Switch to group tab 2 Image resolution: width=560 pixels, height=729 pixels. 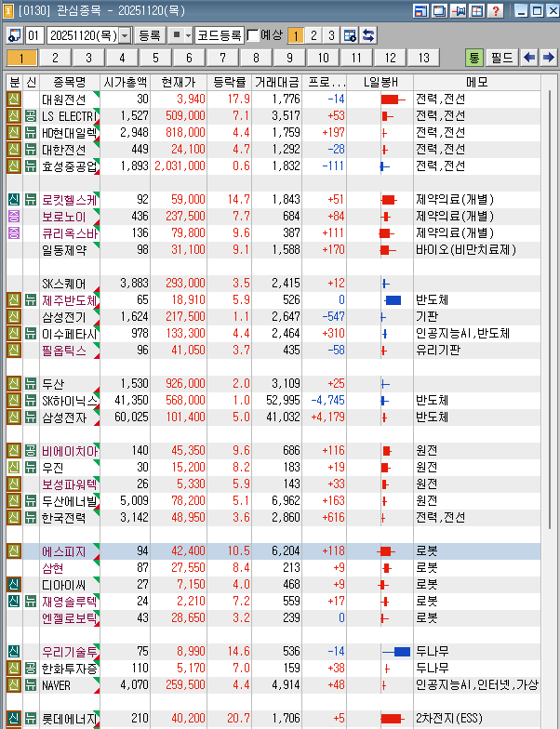[x=56, y=58]
